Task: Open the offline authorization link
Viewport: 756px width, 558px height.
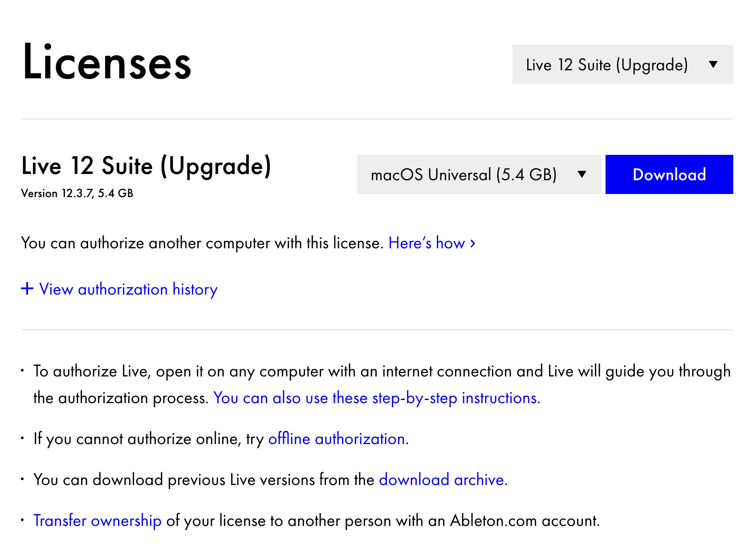Action: pos(336,439)
